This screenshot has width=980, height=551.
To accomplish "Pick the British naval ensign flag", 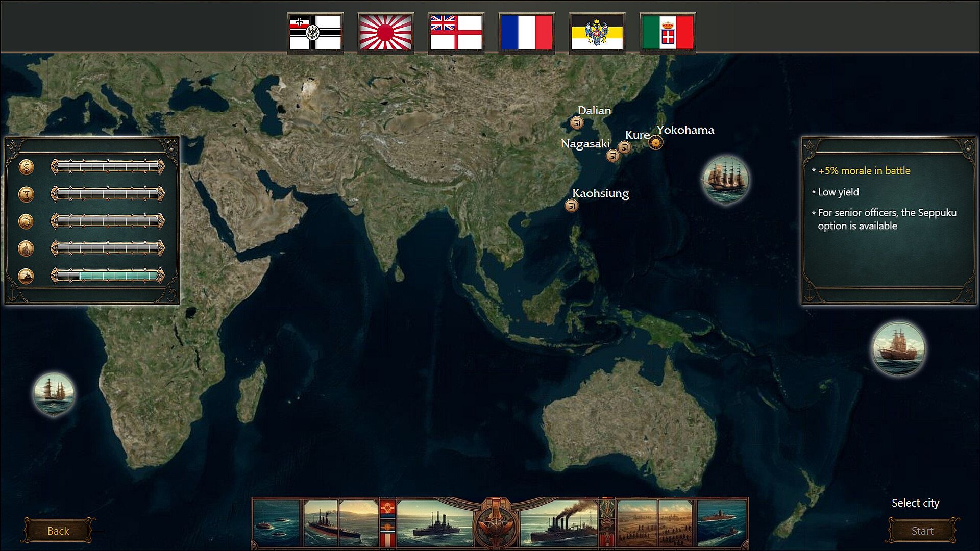I will coord(456,33).
